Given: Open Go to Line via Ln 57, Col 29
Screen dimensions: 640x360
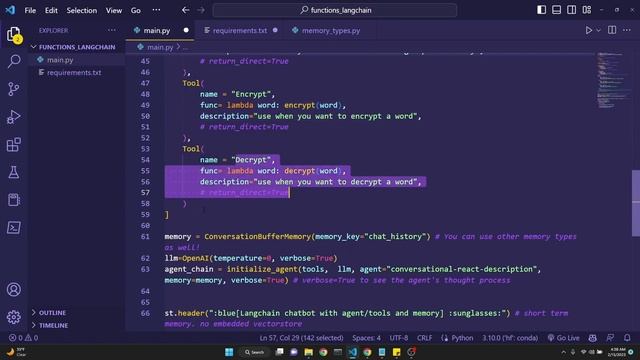Looking at the screenshot, I should 301,338.
